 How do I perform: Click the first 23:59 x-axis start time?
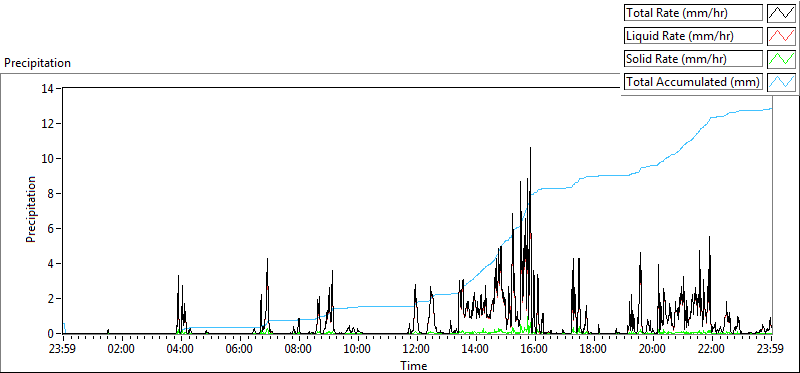click(63, 350)
